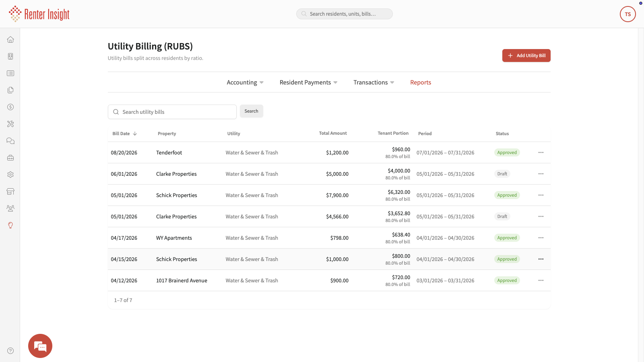
Task: Select the WY Apartments property cell
Action: pos(174,238)
